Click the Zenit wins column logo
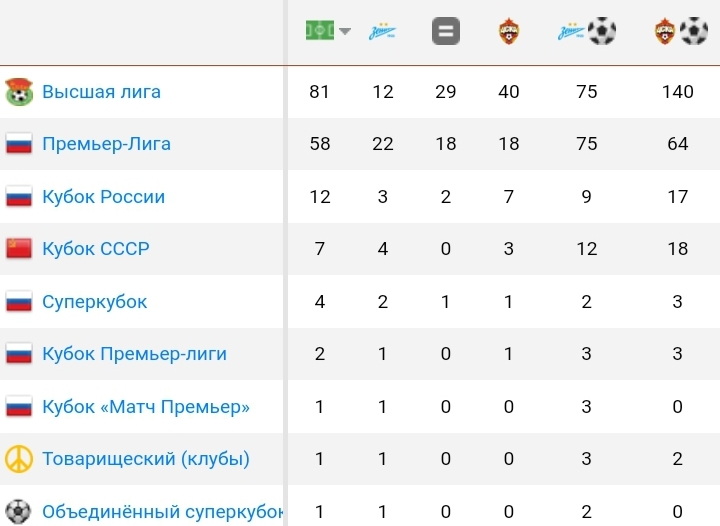Image resolution: width=720 pixels, height=526 pixels. [382, 31]
